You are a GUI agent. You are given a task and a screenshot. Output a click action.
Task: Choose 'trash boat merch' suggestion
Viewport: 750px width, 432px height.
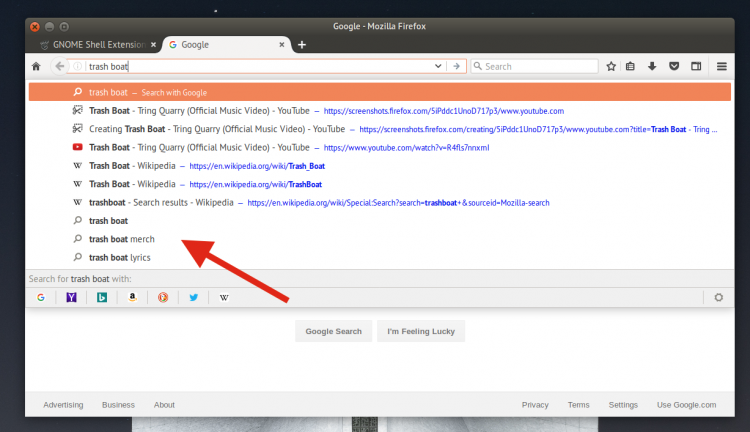(380, 239)
